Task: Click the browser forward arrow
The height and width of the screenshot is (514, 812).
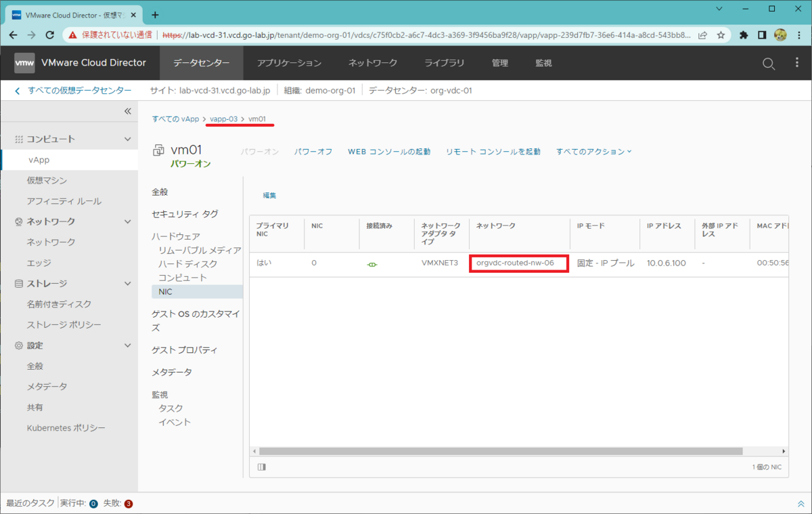Action: [x=32, y=35]
